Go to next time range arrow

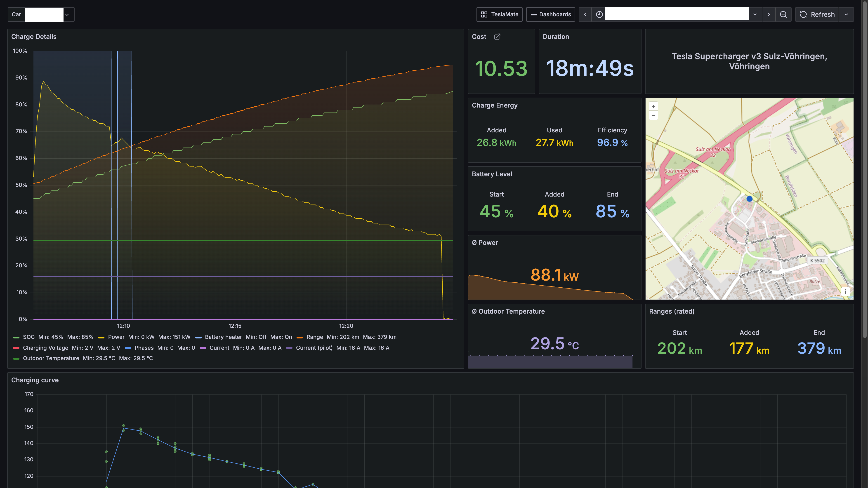[769, 14]
